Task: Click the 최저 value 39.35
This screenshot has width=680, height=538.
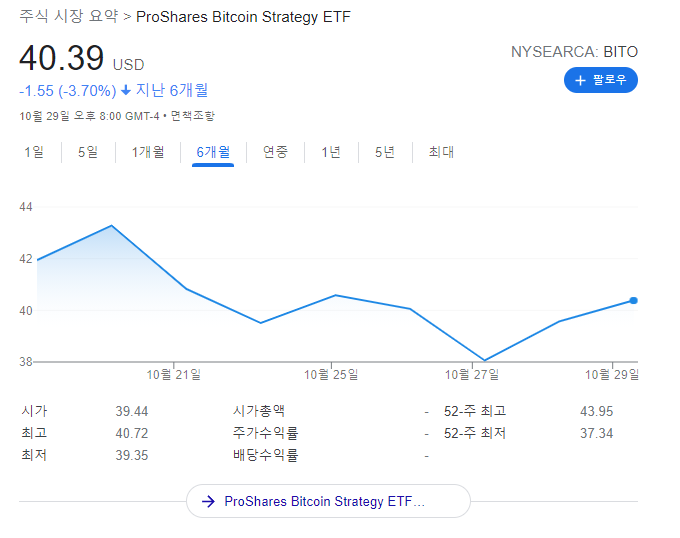Action: click(131, 455)
